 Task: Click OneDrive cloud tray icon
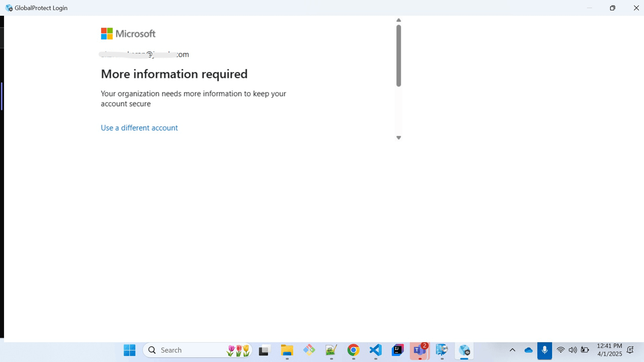[x=528, y=350]
